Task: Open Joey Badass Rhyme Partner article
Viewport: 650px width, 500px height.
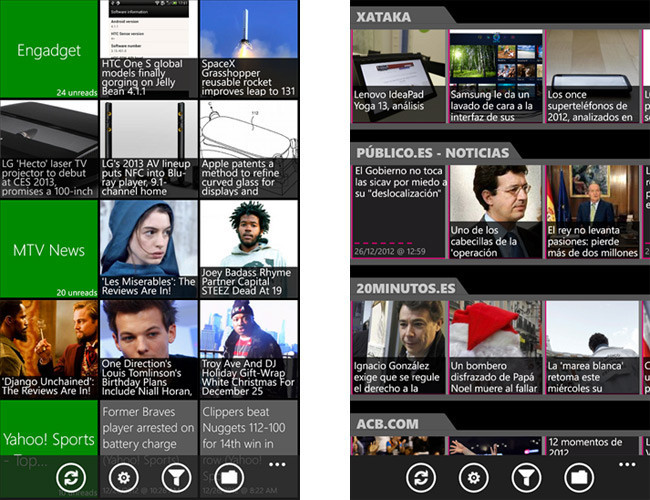Action: coord(249,249)
